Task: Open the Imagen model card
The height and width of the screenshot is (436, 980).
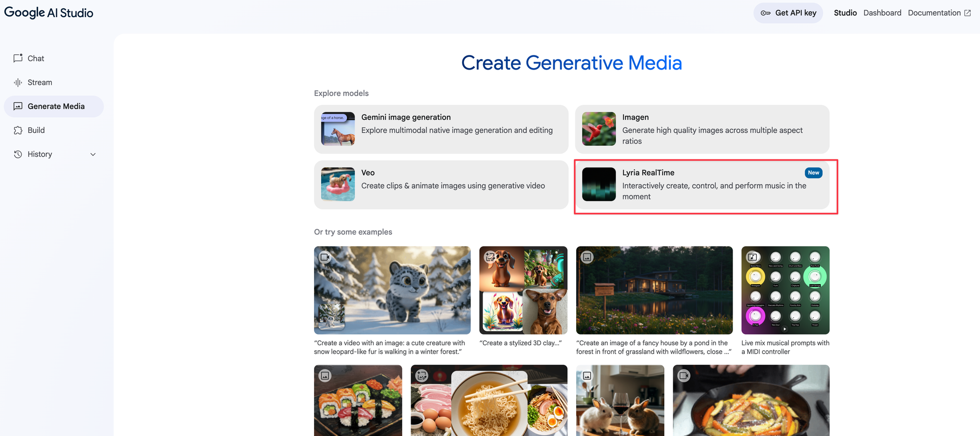Action: coord(702,129)
